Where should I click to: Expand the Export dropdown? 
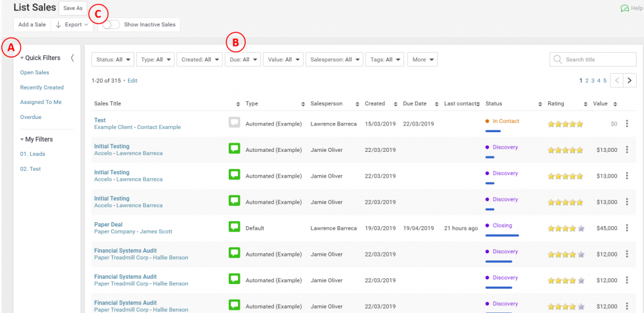[x=71, y=24]
